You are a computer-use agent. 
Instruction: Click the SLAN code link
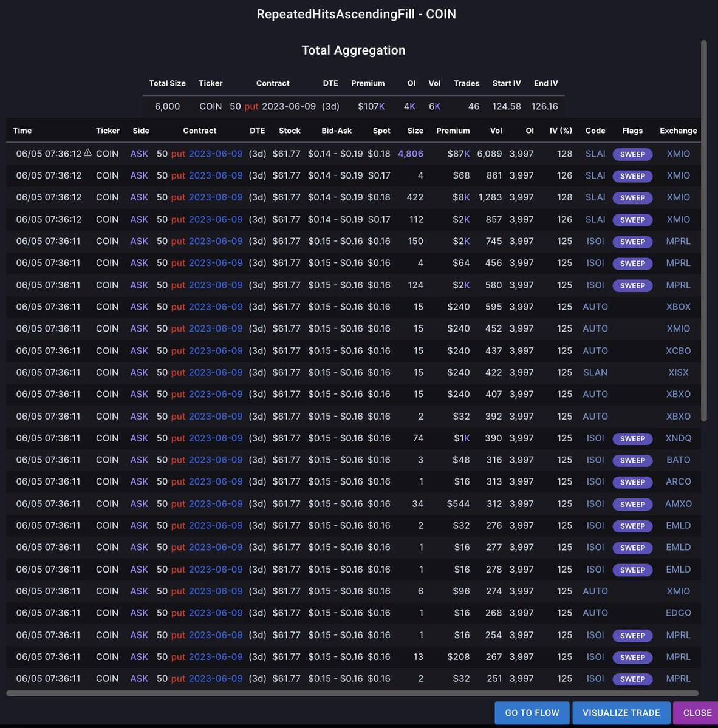[595, 372]
